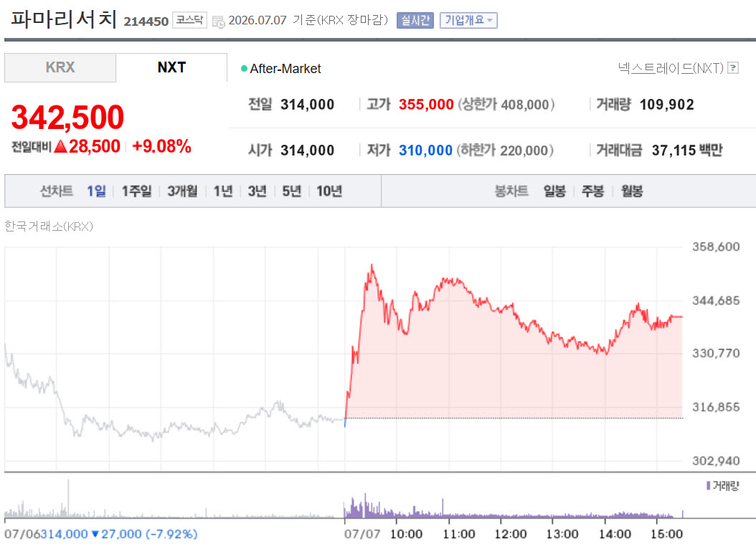
Task: Show the 일봉 daily candle chart
Action: coord(554,191)
